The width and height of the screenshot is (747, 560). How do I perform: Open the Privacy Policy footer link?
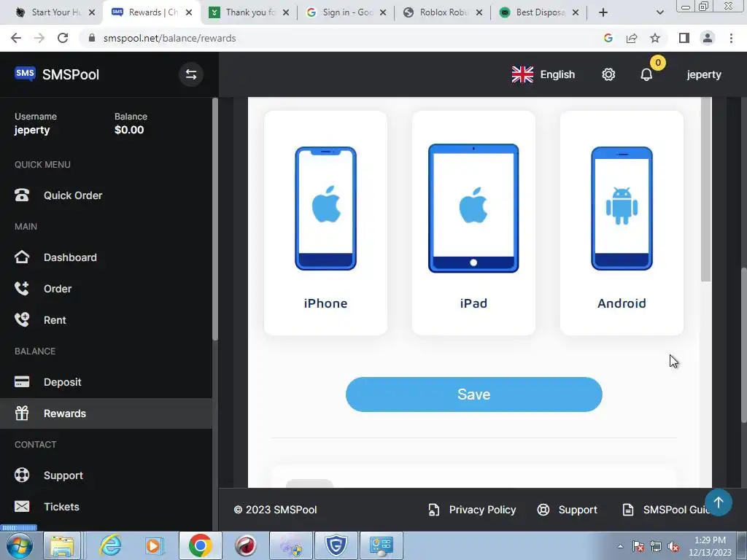click(472, 510)
